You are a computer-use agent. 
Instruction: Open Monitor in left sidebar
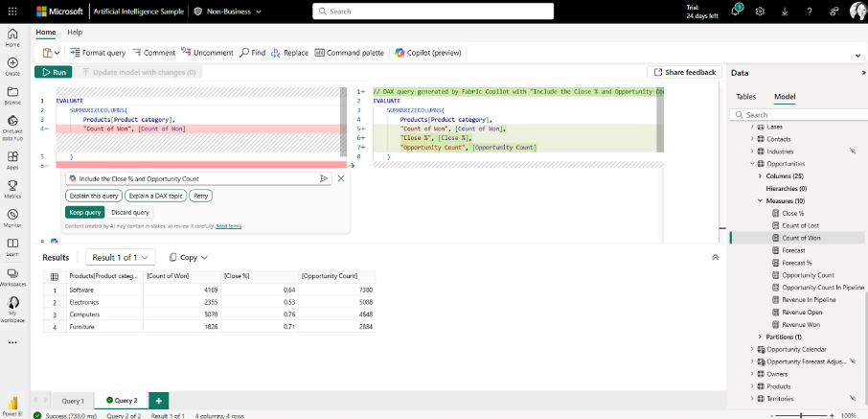point(12,218)
